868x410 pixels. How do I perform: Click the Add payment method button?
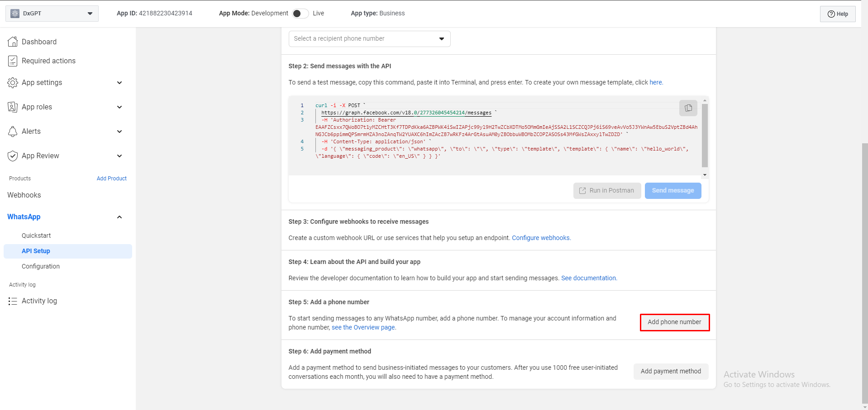click(671, 371)
